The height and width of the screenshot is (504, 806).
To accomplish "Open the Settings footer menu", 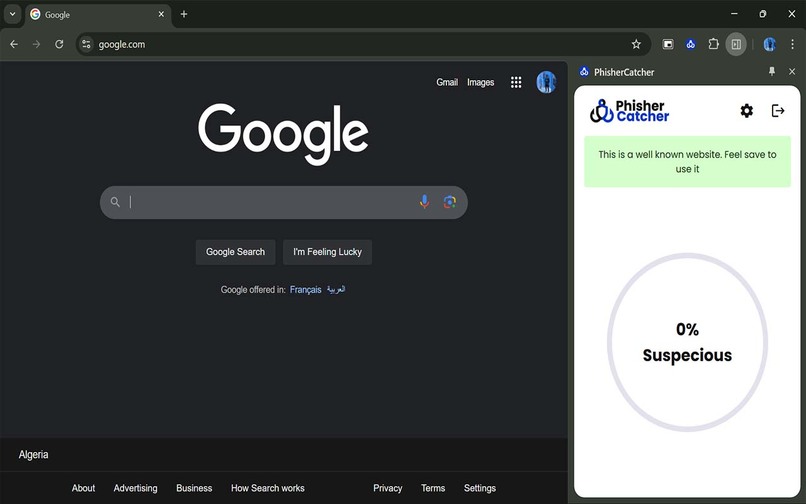I will point(480,488).
